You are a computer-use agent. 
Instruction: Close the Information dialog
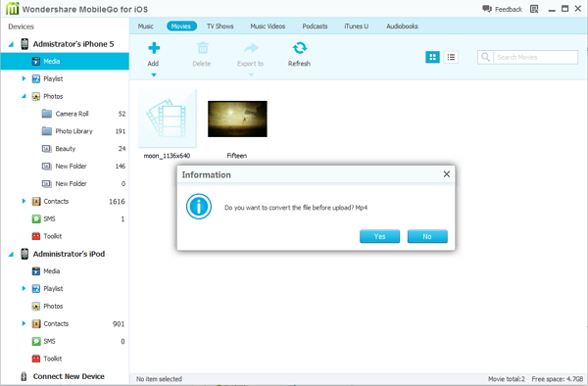click(446, 173)
